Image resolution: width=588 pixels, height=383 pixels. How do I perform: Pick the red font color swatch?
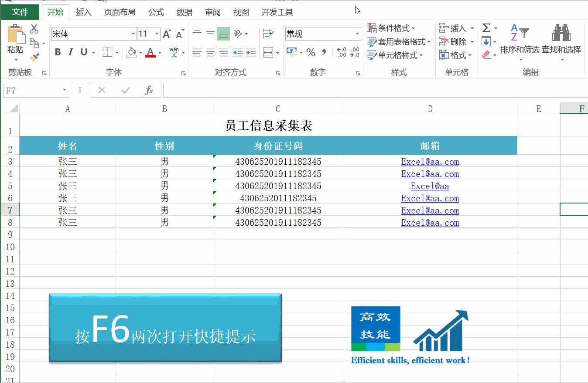point(150,56)
